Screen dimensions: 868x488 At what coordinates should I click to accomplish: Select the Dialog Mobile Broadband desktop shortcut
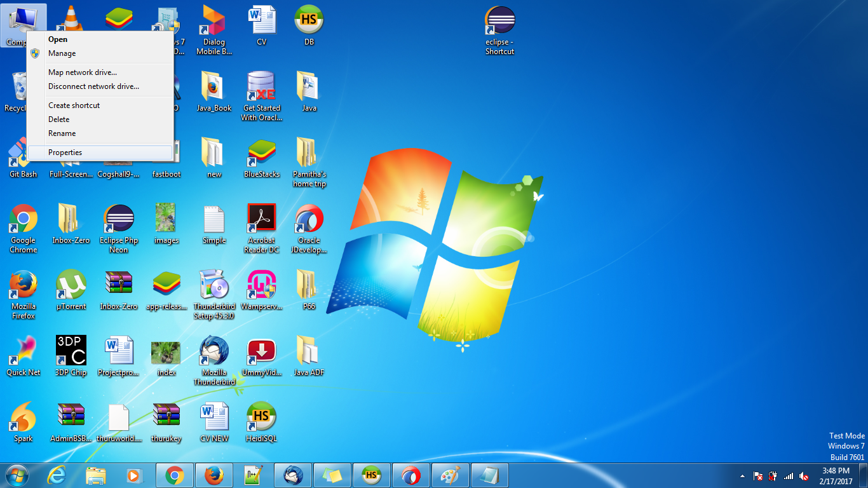[214, 30]
